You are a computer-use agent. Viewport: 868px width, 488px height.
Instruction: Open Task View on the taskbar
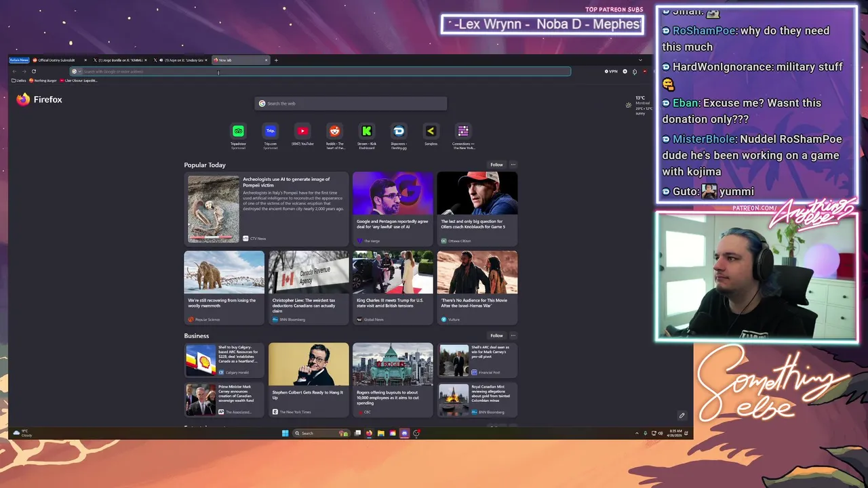pyautogui.click(x=357, y=433)
